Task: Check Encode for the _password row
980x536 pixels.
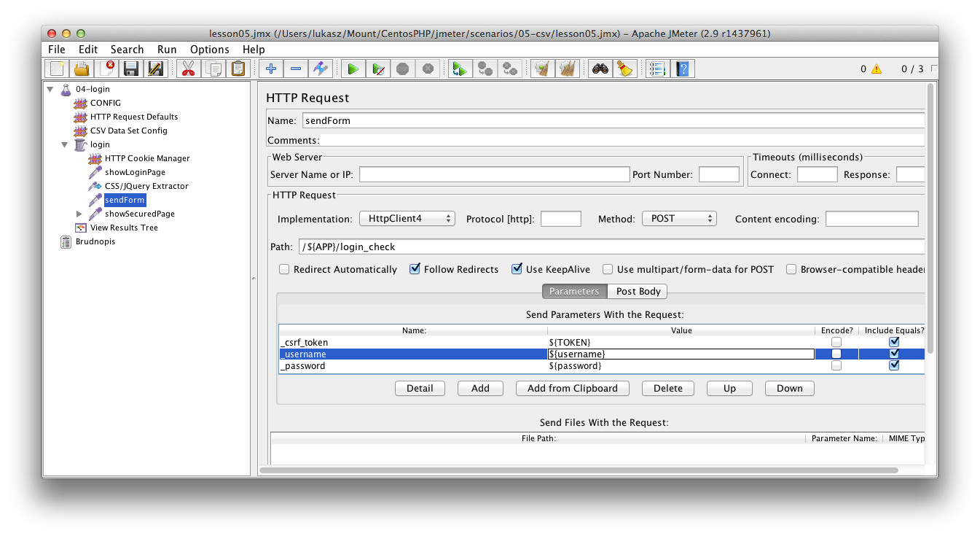Action: point(836,365)
